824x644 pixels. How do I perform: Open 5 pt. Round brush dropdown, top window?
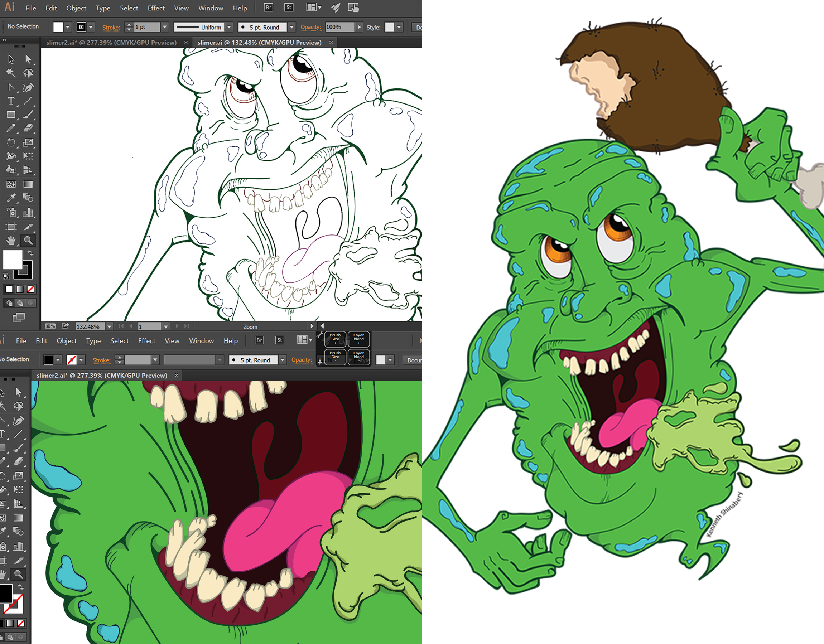pyautogui.click(x=291, y=27)
